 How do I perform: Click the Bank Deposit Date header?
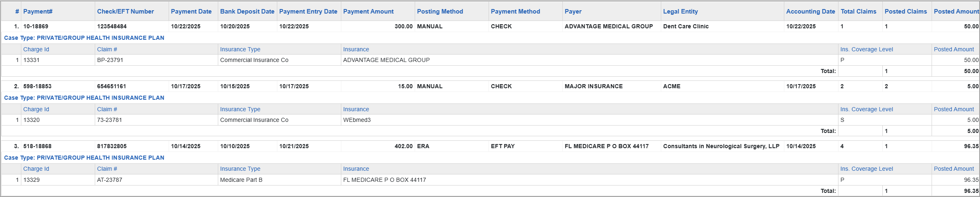coord(247,11)
